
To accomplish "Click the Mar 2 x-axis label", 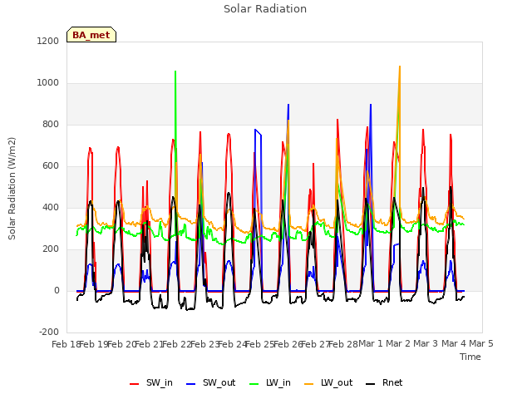I will click(x=398, y=343).
